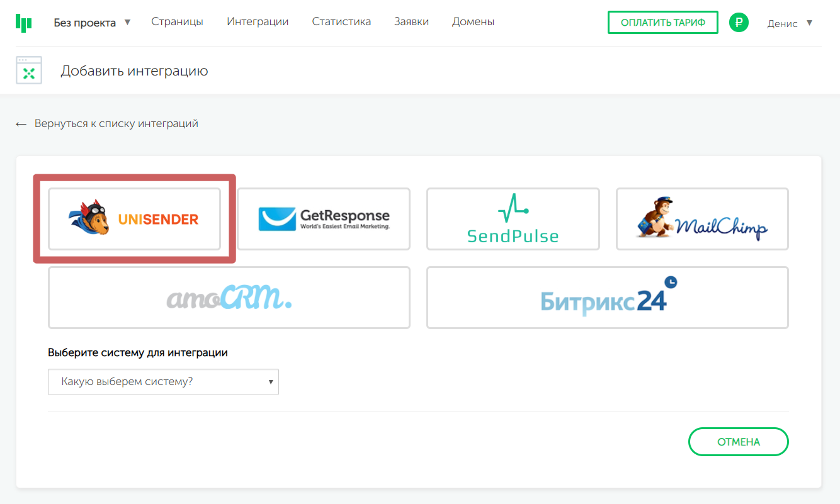Click the green ruble balance icon
The height and width of the screenshot is (504, 840).
[x=739, y=23]
